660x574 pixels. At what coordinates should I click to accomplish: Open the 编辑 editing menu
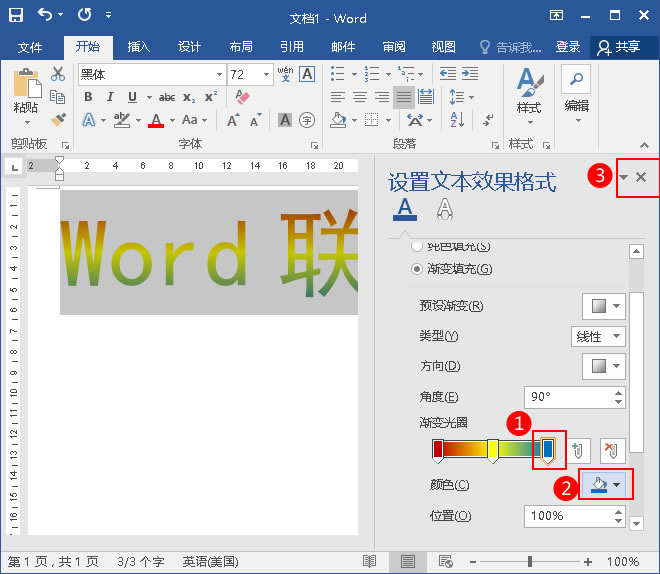[x=576, y=94]
